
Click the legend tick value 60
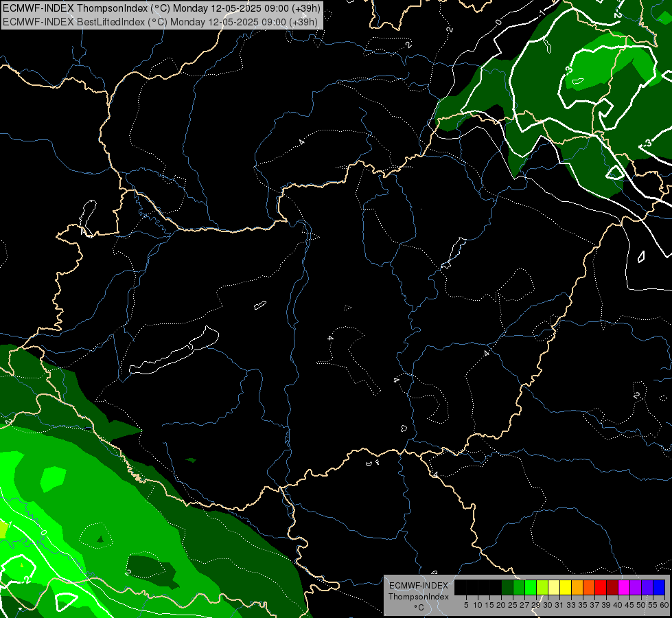[664, 605]
